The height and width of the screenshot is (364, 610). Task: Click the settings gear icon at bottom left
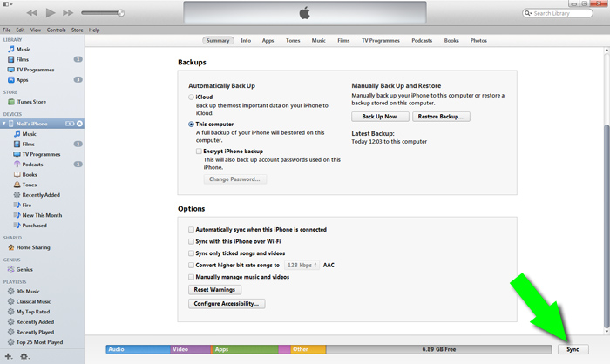(24, 356)
